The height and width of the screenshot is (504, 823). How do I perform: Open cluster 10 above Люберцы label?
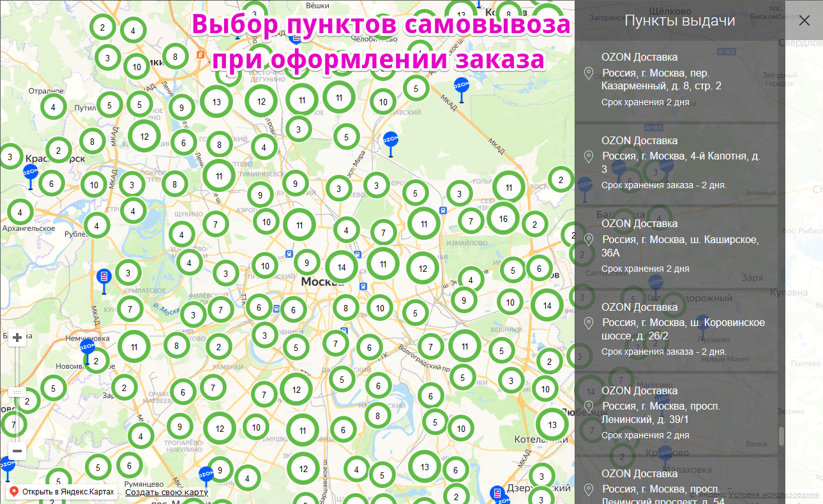point(545,389)
